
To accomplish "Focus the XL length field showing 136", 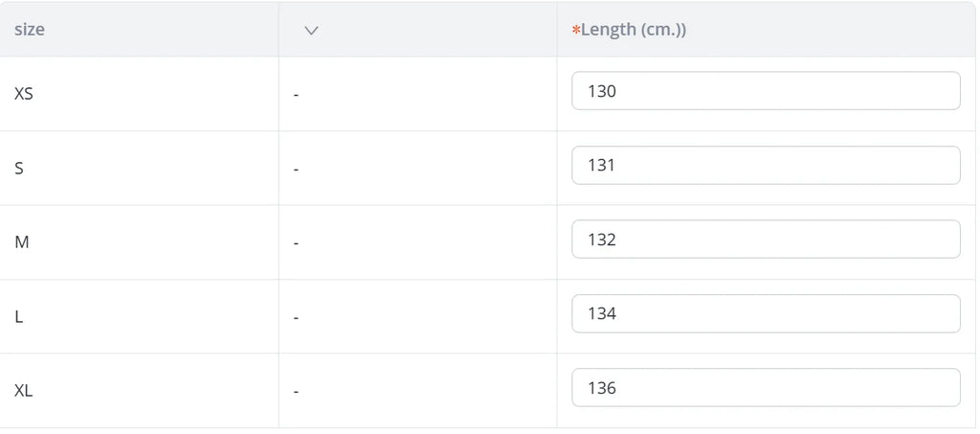I will (766, 388).
